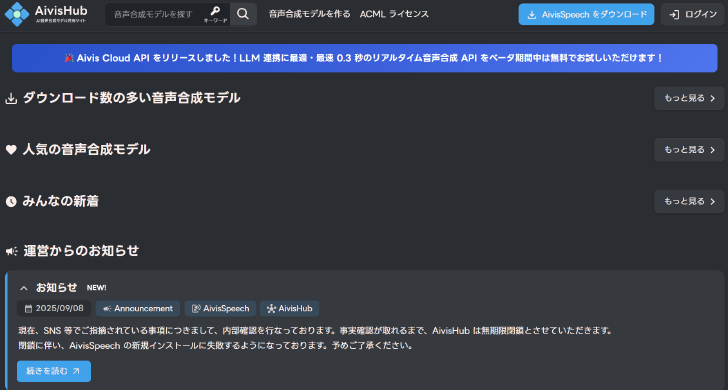728x390 pixels.
Task: Select the Announcement tag chip
Action: pyautogui.click(x=137, y=308)
